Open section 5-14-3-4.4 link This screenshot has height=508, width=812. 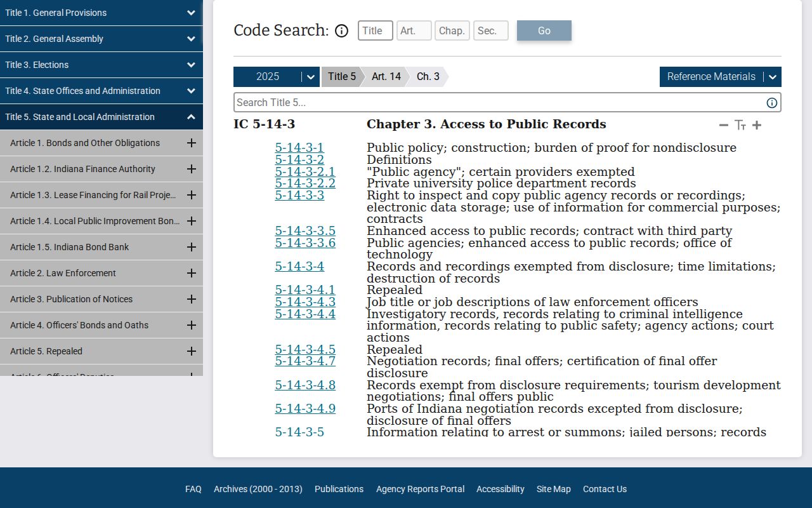[x=305, y=314]
